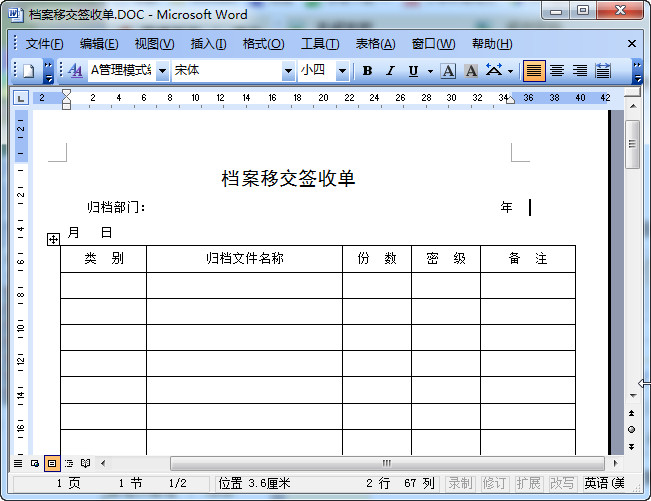The height and width of the screenshot is (501, 651).
Task: Click the right indent marker on ruler
Action: coord(510,100)
